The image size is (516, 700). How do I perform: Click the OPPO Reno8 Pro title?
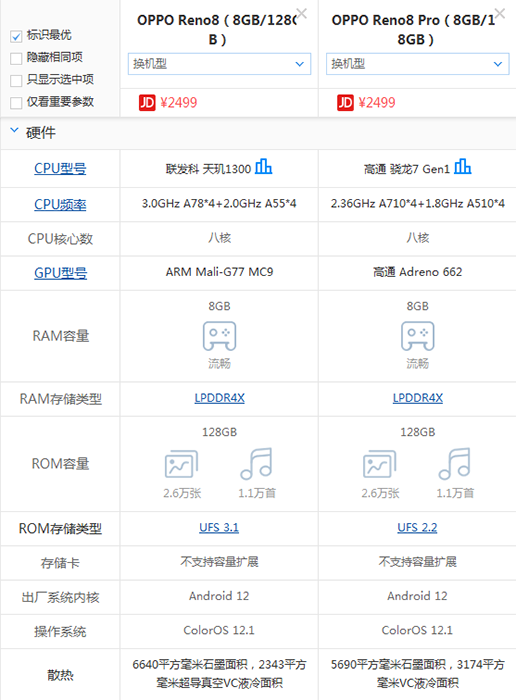pos(415,29)
